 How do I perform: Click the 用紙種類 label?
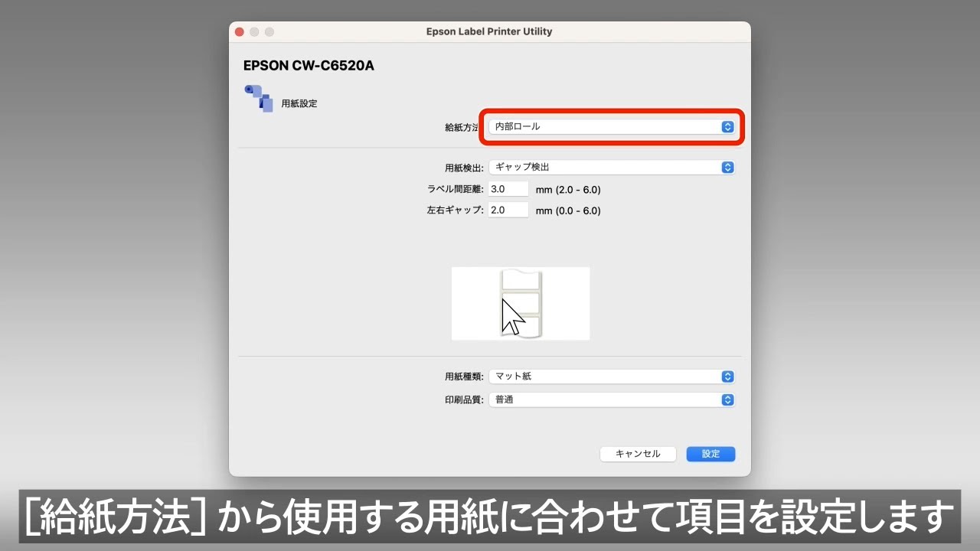465,377
